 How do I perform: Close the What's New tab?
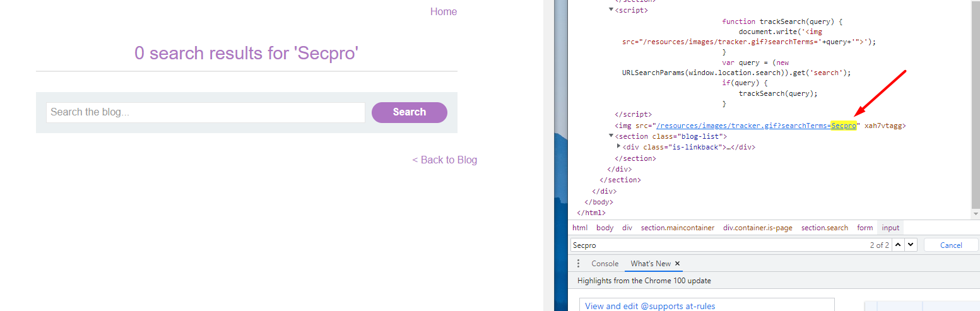(x=678, y=264)
